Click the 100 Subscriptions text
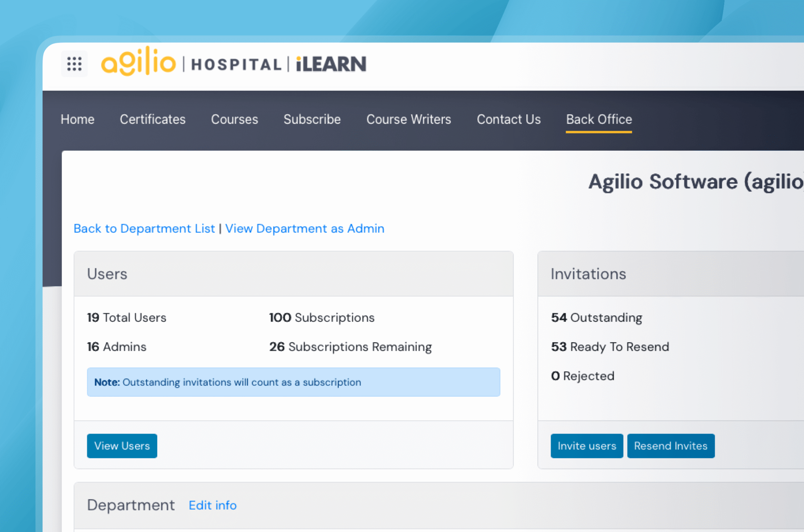Screen dimensions: 804x532 click(322, 318)
